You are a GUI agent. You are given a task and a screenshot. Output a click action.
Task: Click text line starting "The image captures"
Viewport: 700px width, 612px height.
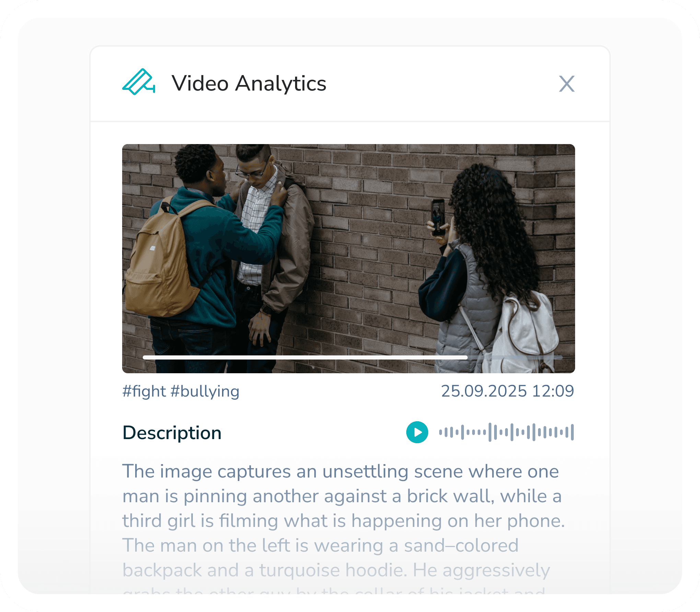(x=340, y=471)
